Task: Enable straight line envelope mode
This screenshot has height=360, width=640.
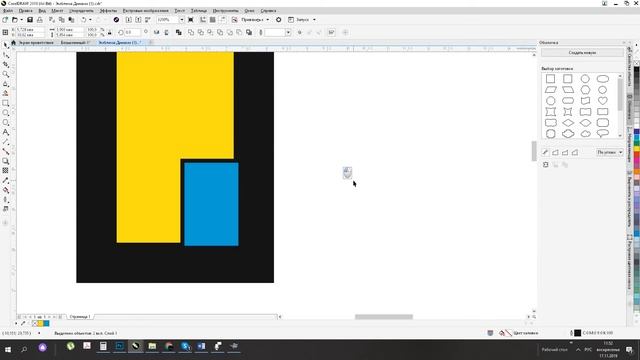Action: pyautogui.click(x=556, y=153)
